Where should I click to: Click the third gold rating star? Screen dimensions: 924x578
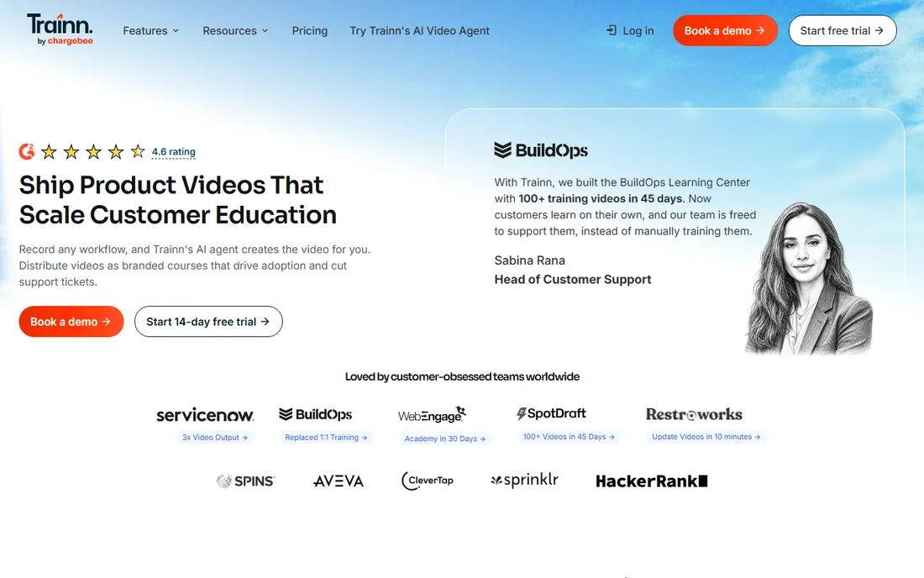94,152
